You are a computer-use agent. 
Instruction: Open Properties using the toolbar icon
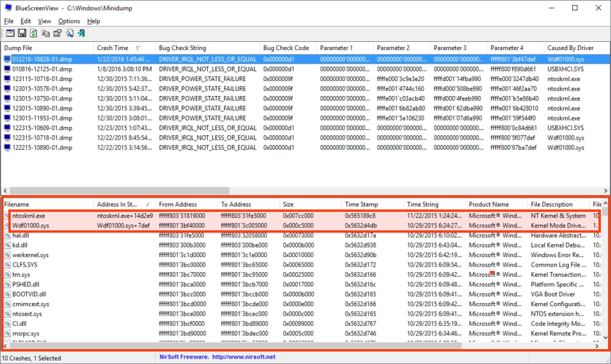tap(58, 33)
